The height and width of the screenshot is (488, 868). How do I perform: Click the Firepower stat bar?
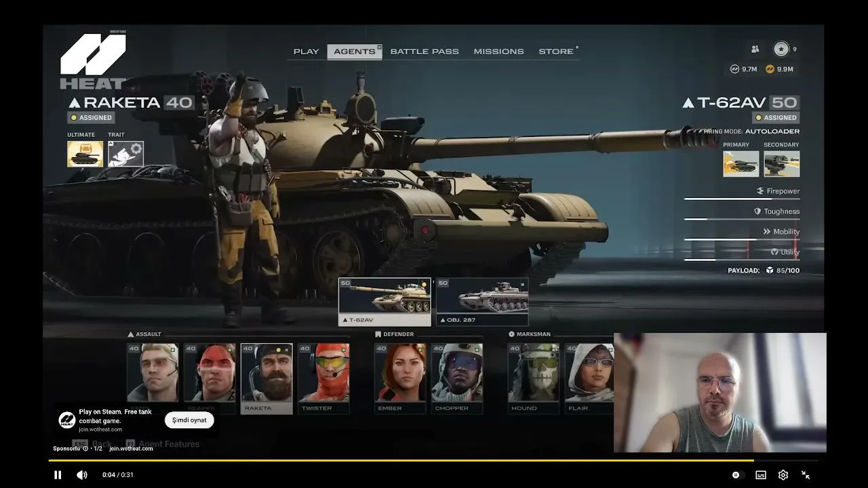point(742,199)
